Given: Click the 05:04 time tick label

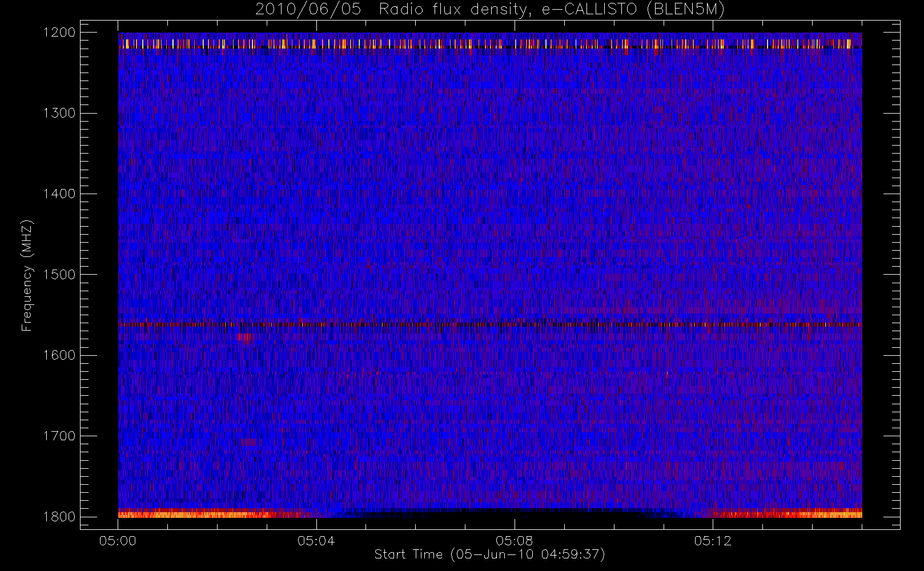Looking at the screenshot, I should pyautogui.click(x=316, y=541).
